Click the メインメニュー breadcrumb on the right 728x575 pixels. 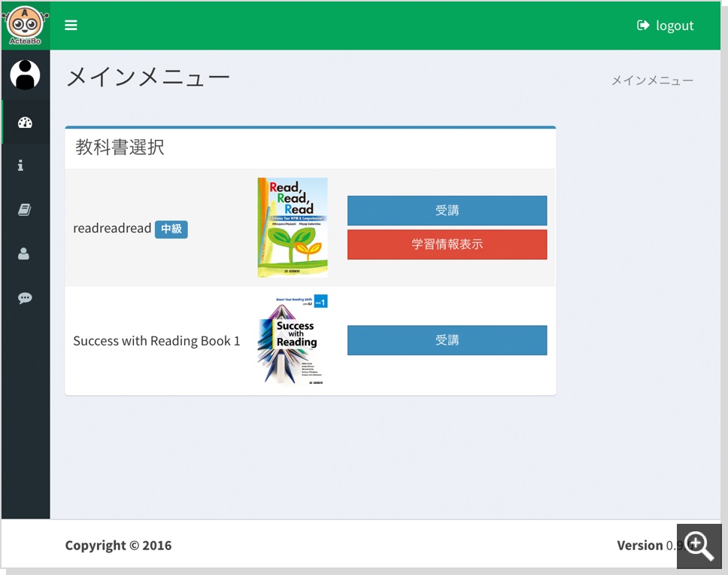click(x=652, y=81)
